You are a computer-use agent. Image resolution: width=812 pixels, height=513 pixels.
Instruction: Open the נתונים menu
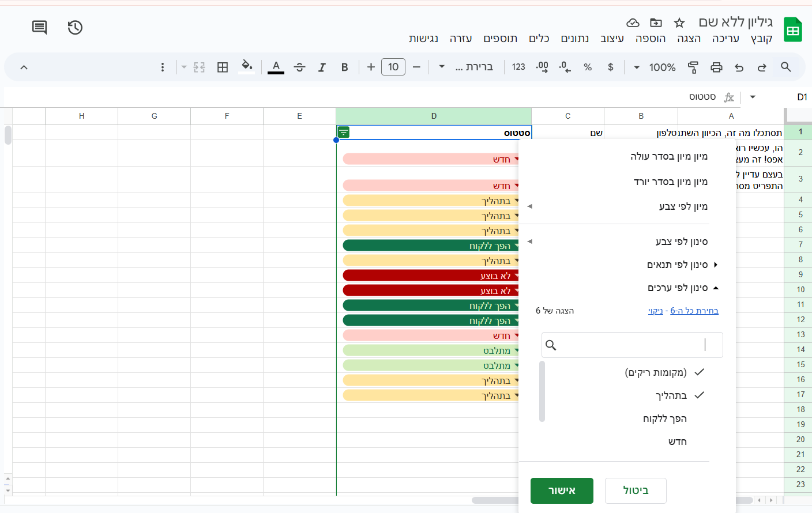tap(574, 39)
